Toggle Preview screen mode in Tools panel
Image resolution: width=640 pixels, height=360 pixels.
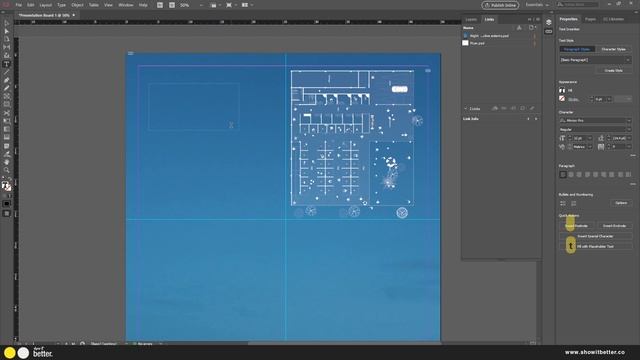tap(7, 213)
